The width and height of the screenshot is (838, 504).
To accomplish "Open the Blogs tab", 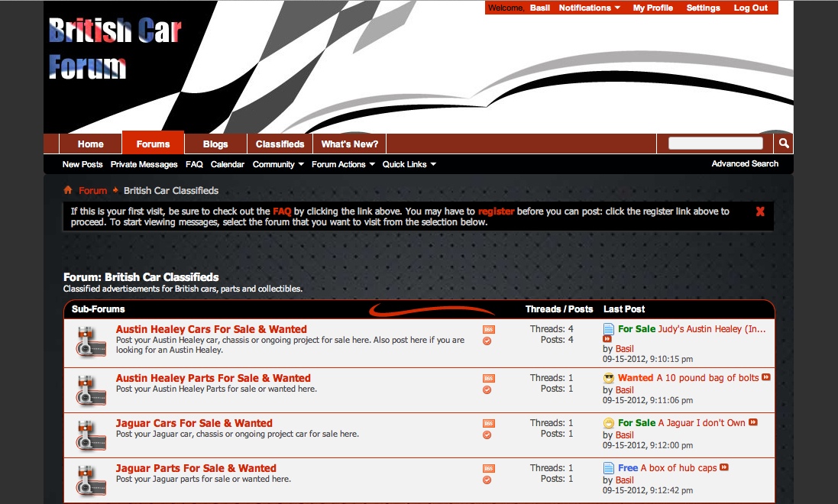I will point(215,144).
